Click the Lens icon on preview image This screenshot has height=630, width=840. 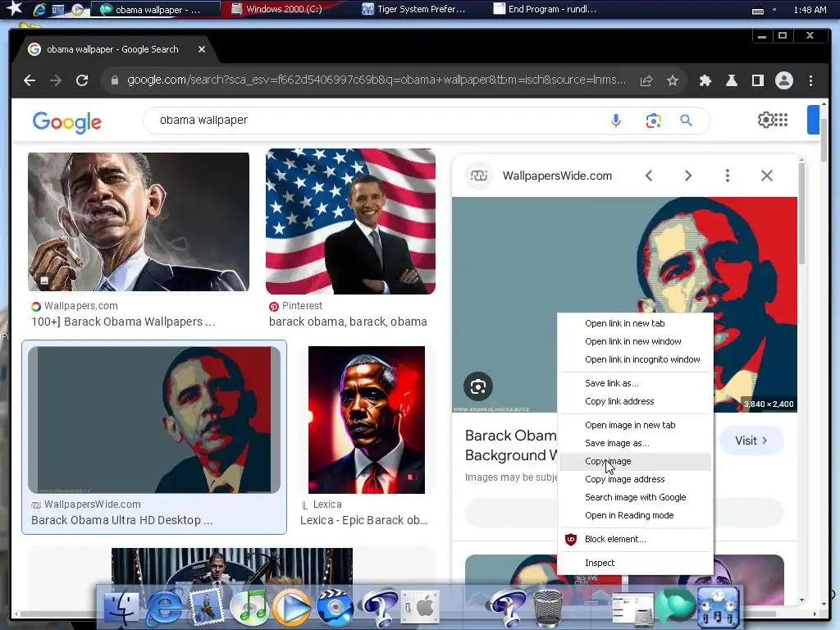(x=478, y=386)
